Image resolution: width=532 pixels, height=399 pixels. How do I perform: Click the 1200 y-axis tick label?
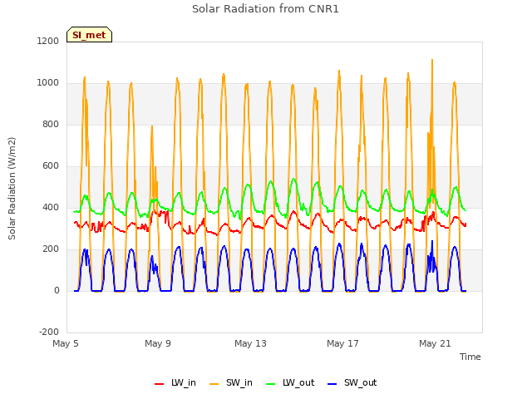tap(48, 41)
